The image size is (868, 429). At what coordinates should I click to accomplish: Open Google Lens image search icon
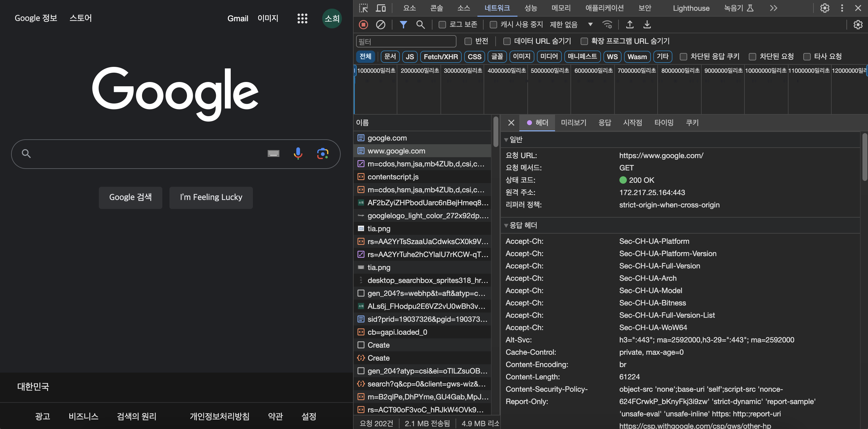tap(322, 154)
